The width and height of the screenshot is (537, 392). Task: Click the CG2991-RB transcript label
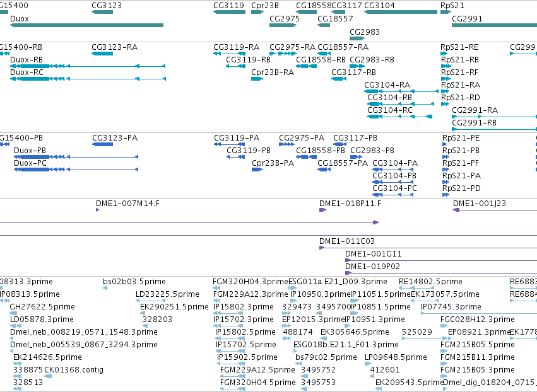474,123
